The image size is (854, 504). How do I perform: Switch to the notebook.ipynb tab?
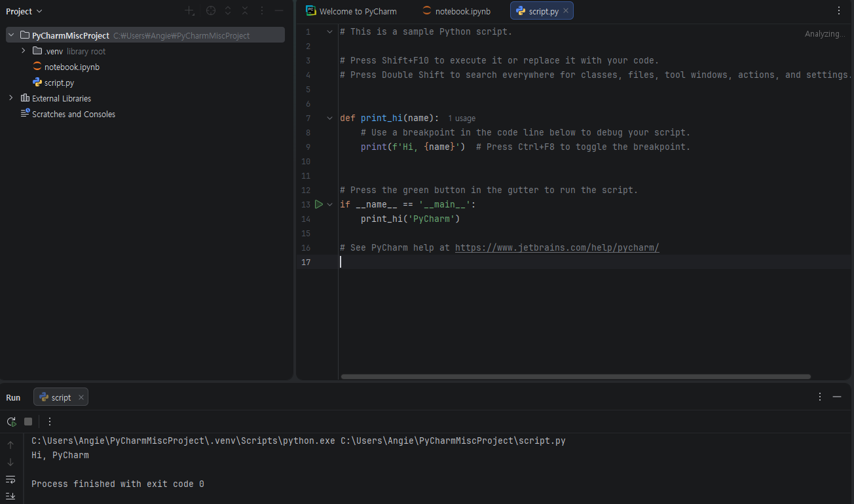(456, 10)
